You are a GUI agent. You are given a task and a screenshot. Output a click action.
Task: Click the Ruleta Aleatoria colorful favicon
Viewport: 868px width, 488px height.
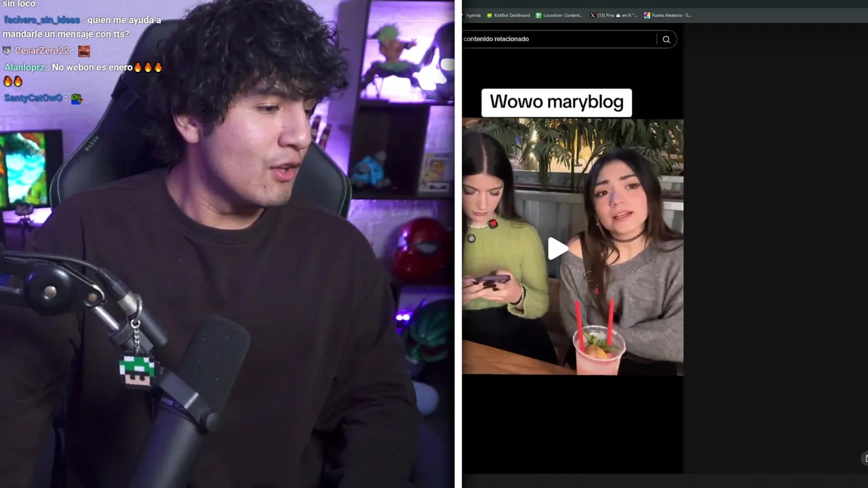point(647,15)
